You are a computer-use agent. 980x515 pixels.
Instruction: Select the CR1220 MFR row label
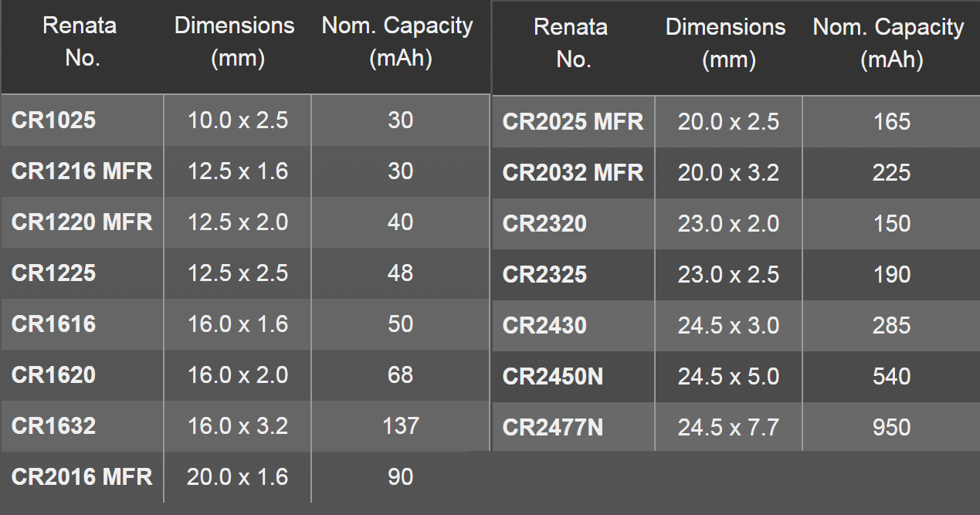(82, 222)
